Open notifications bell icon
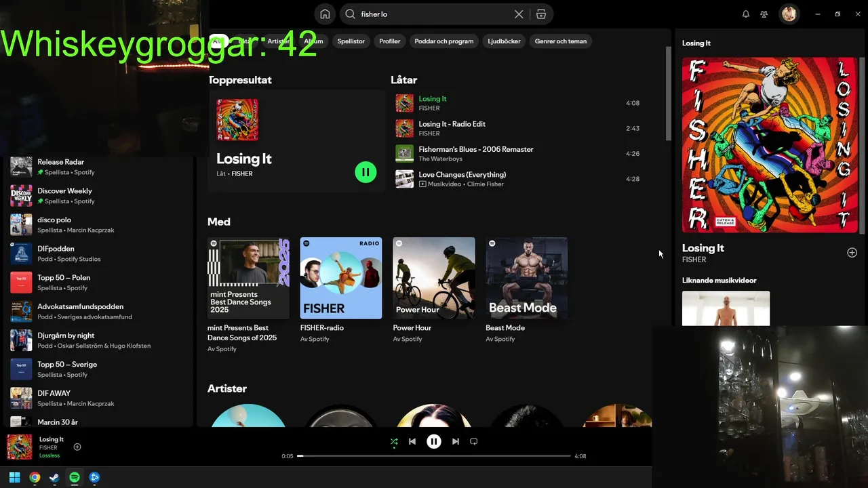 click(746, 14)
